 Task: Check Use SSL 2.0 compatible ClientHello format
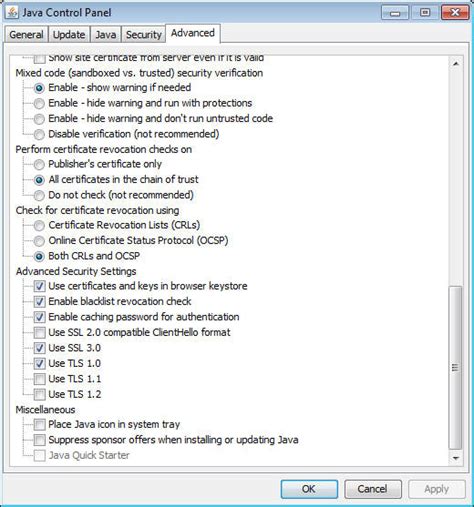tap(39, 332)
